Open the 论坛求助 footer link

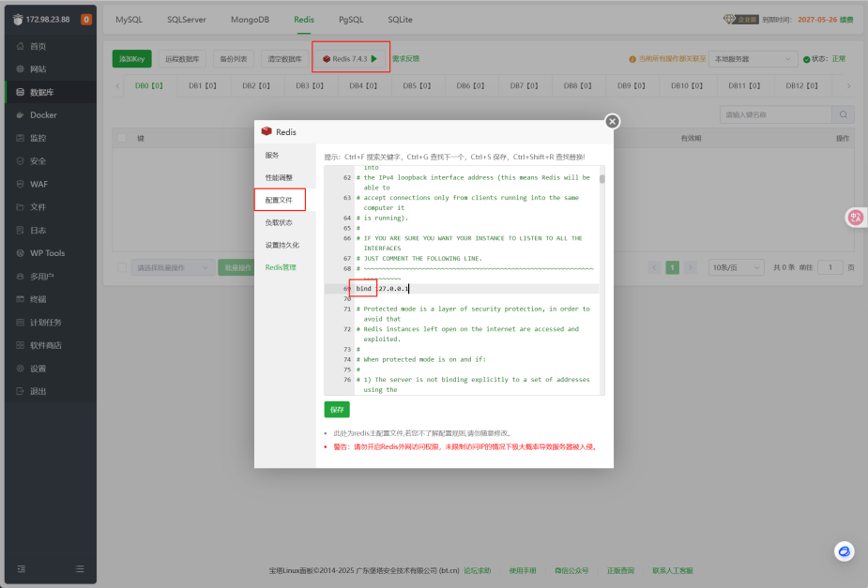tap(478, 570)
